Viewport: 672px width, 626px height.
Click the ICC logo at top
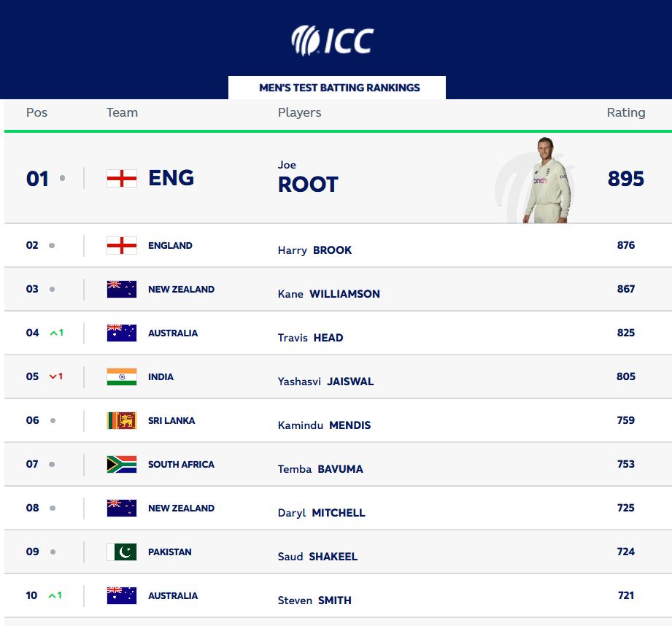click(x=333, y=40)
